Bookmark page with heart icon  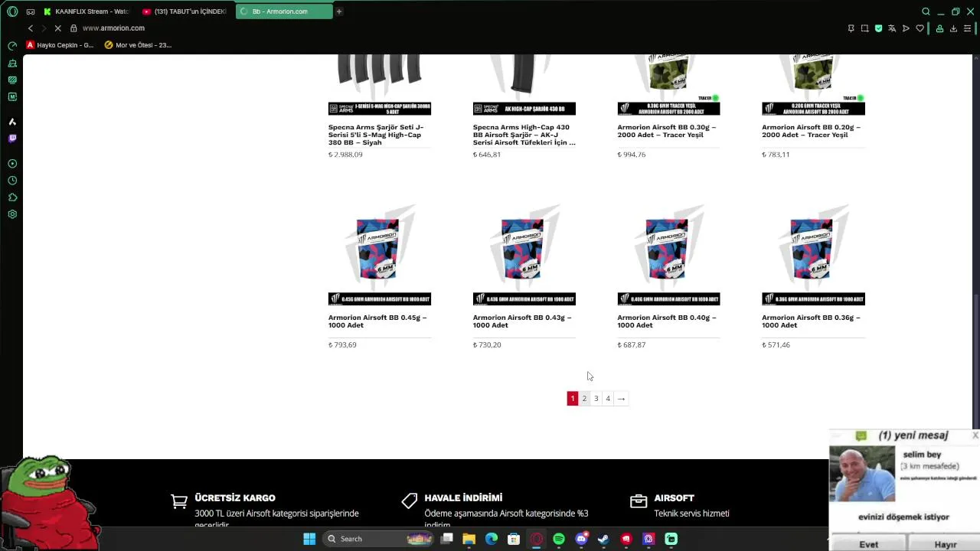coord(920,28)
